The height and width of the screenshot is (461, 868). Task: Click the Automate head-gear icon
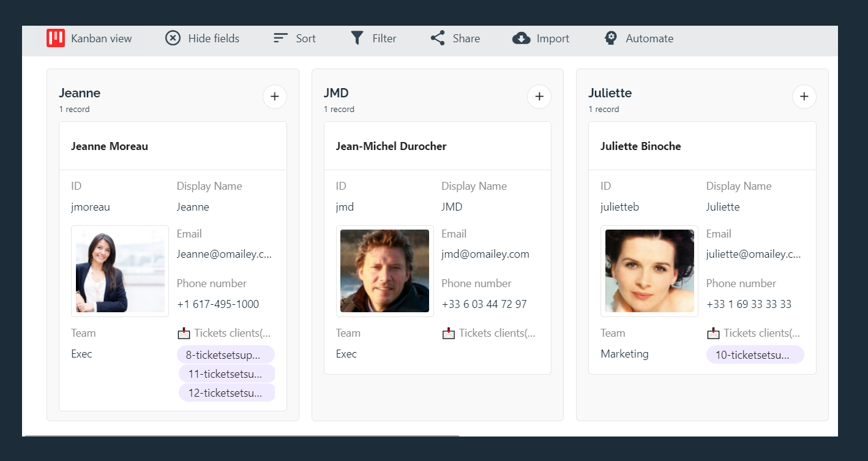(610, 38)
